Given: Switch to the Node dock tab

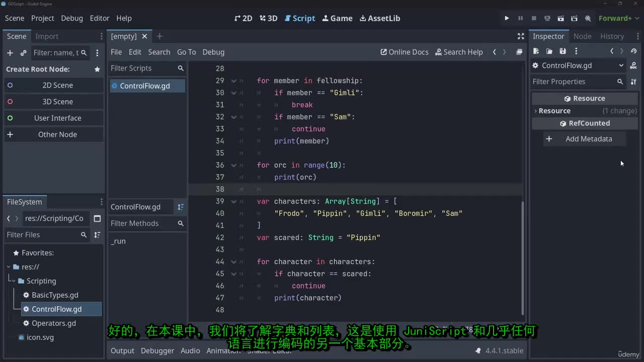Looking at the screenshot, I should coord(582,36).
